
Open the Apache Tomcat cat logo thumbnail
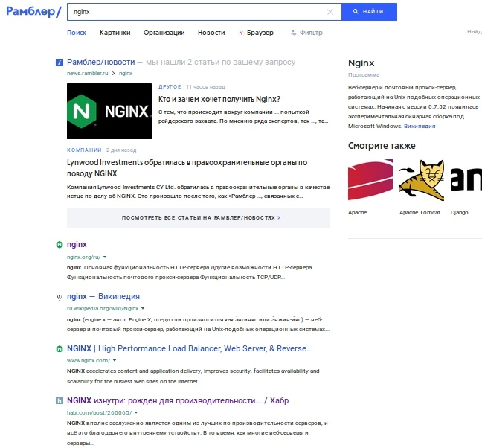pyautogui.click(x=422, y=180)
